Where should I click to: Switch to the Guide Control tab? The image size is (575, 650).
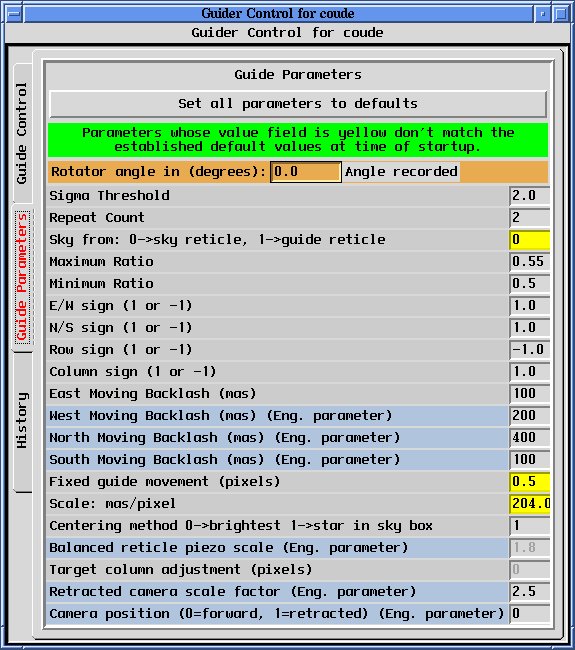(x=22, y=133)
